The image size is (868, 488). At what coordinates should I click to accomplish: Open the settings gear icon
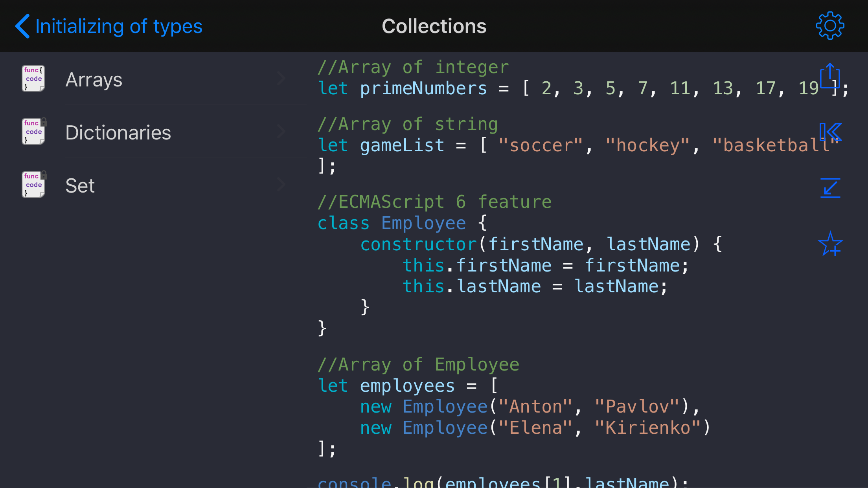tap(830, 26)
